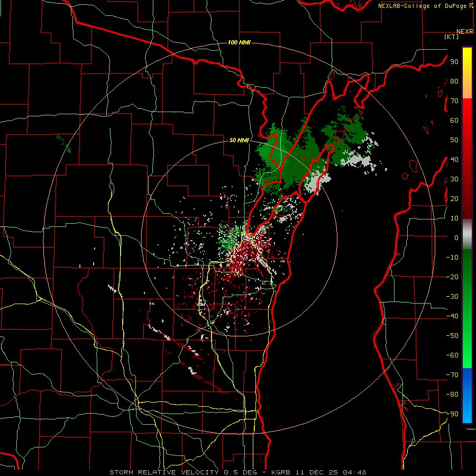Click the -40 value on velocity scale
Image resolution: width=476 pixels, height=476 pixels.
452,316
